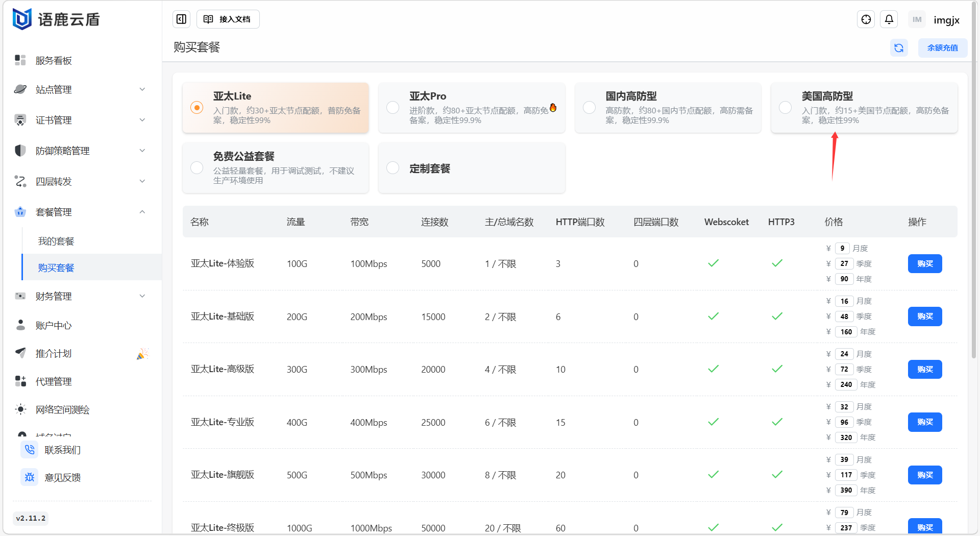Click the refresh icon beside 余额充值
Viewport: 980px width, 536px height.
[898, 48]
